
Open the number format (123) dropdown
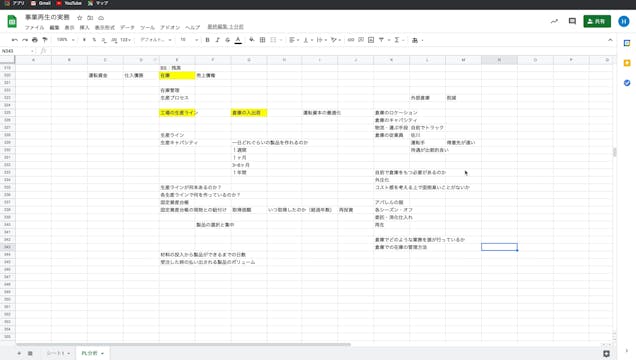point(126,40)
